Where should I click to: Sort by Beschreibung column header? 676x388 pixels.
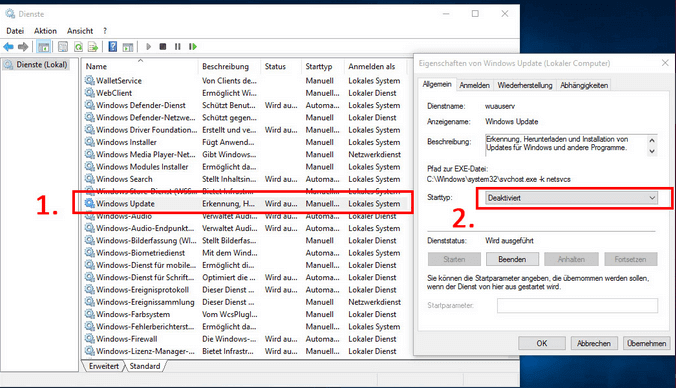coord(229,66)
